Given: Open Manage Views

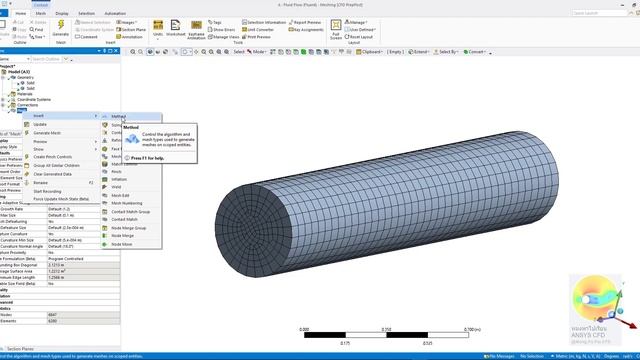Looking at the screenshot, I should pyautogui.click(x=224, y=37).
